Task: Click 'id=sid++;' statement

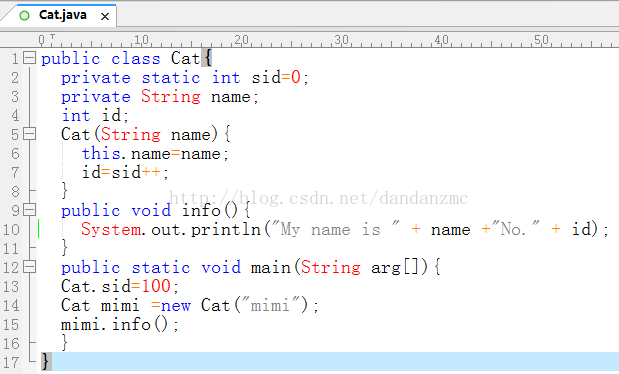Action: [125, 172]
